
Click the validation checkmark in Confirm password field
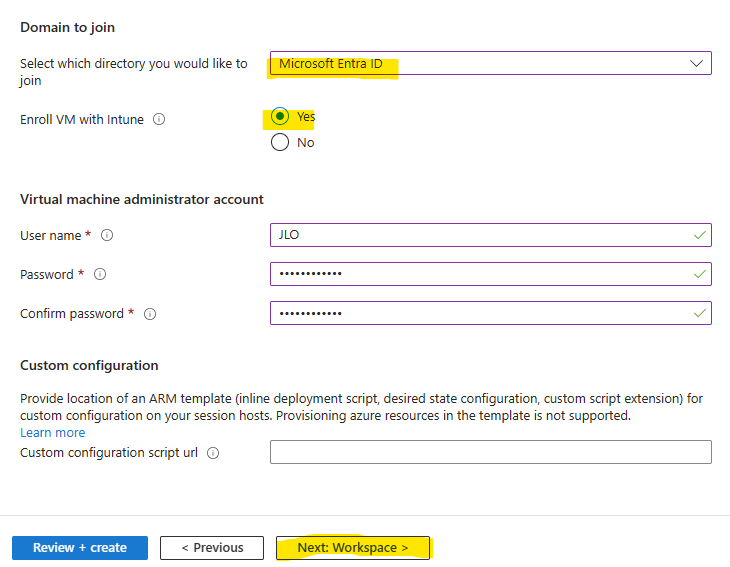pyautogui.click(x=699, y=313)
